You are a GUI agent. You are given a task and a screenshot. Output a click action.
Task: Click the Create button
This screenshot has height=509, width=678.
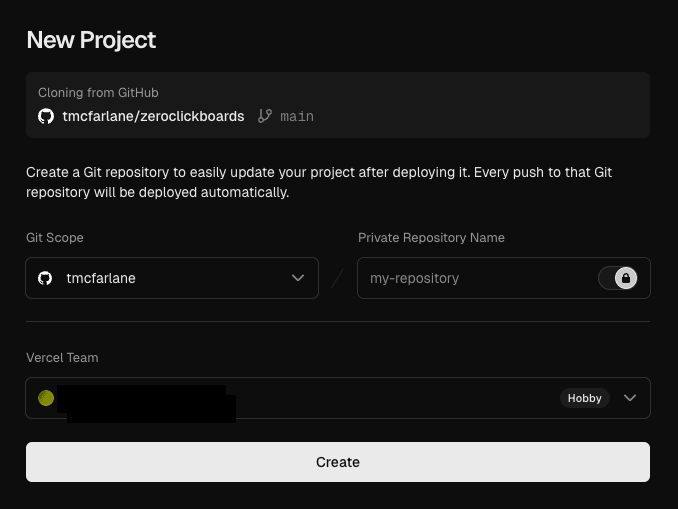pos(338,462)
